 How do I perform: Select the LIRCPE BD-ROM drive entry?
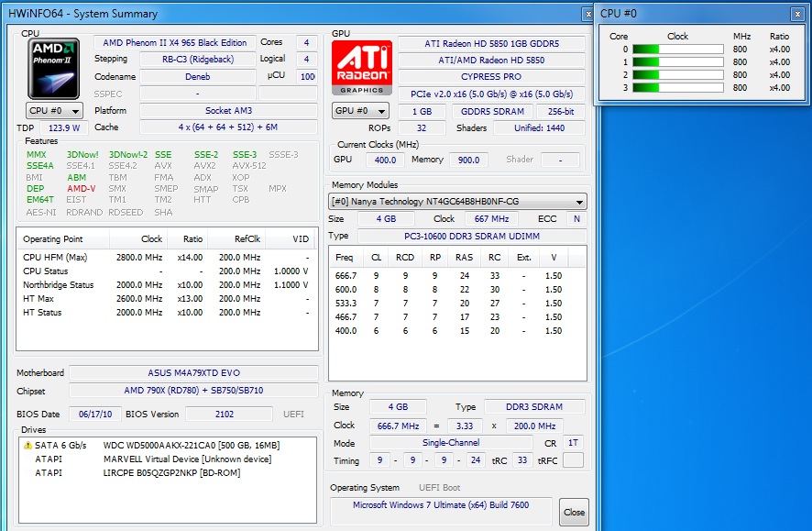pos(167,472)
